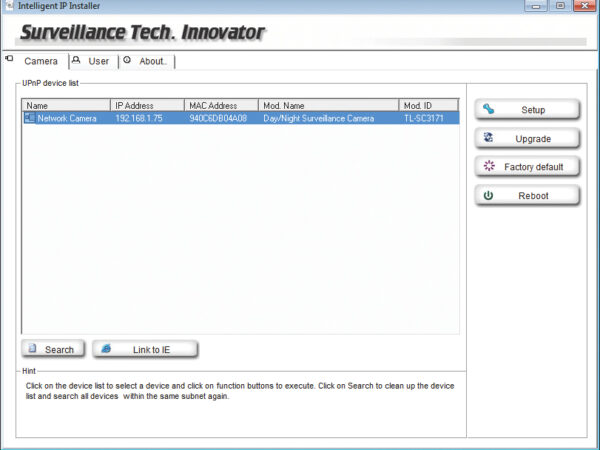This screenshot has height=450, width=600.
Task: Click the MAC Address column header
Action: [221, 105]
